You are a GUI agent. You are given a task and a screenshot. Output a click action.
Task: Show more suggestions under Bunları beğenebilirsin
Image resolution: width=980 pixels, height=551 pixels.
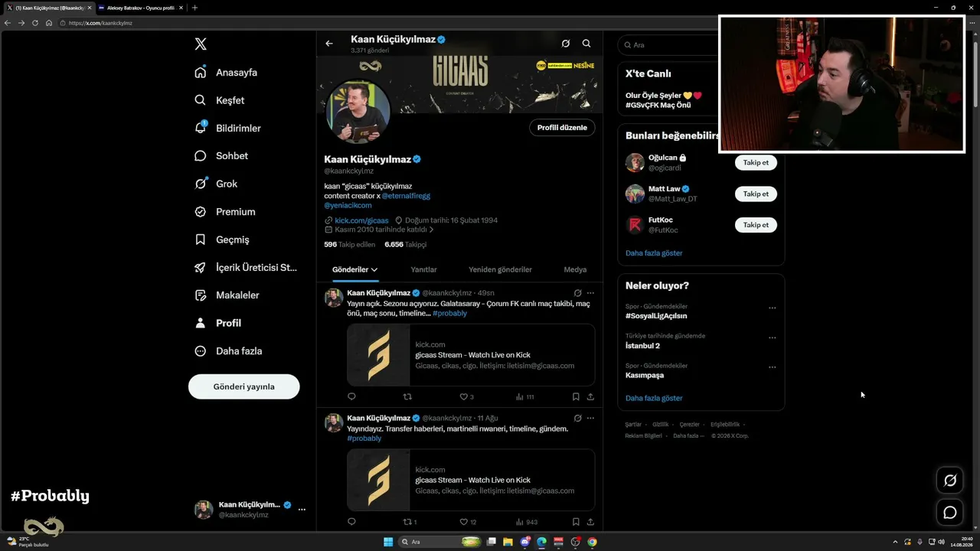[x=654, y=253]
